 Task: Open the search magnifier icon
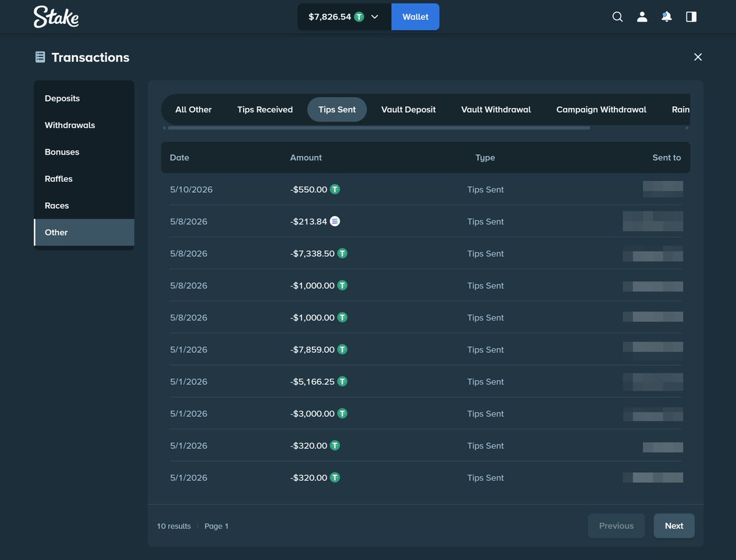click(x=618, y=17)
